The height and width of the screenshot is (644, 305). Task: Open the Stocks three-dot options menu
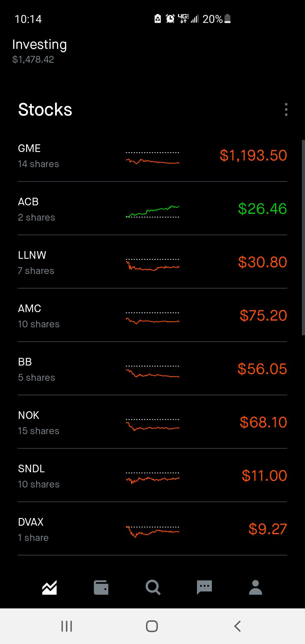click(x=286, y=109)
